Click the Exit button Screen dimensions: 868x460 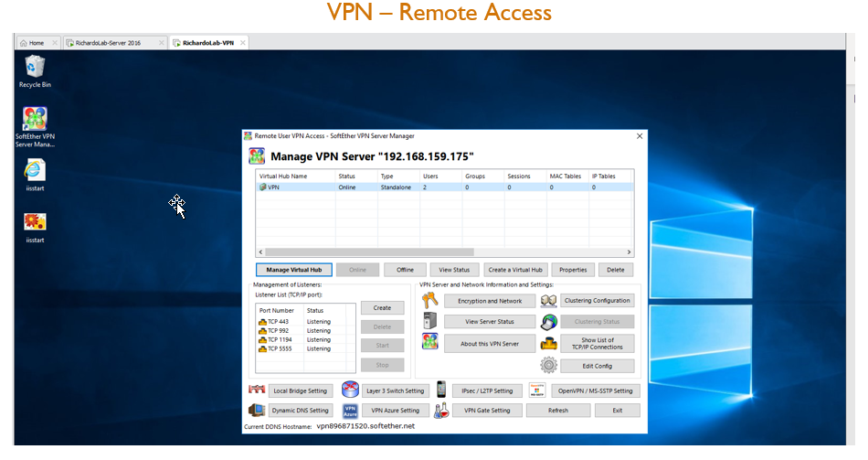(618, 411)
